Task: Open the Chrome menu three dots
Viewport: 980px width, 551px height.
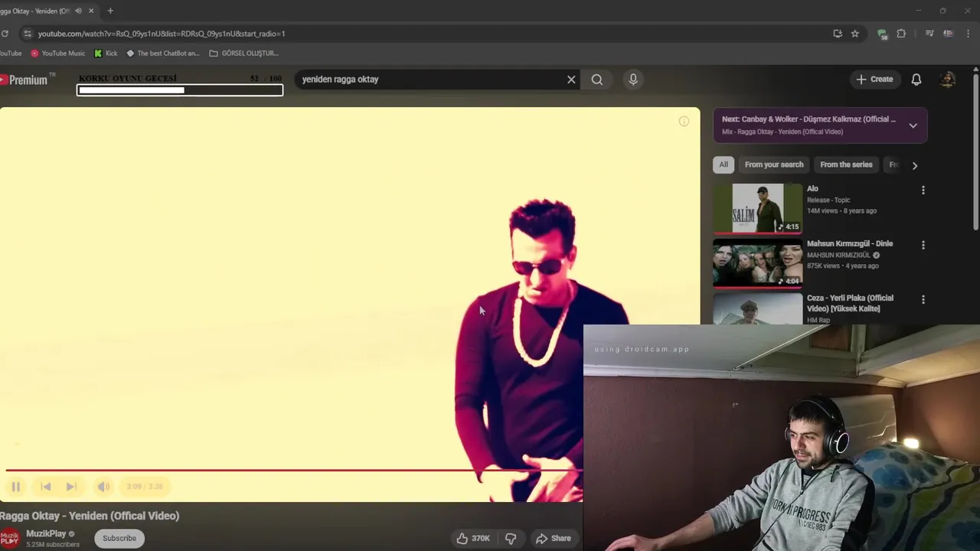Action: point(969,34)
